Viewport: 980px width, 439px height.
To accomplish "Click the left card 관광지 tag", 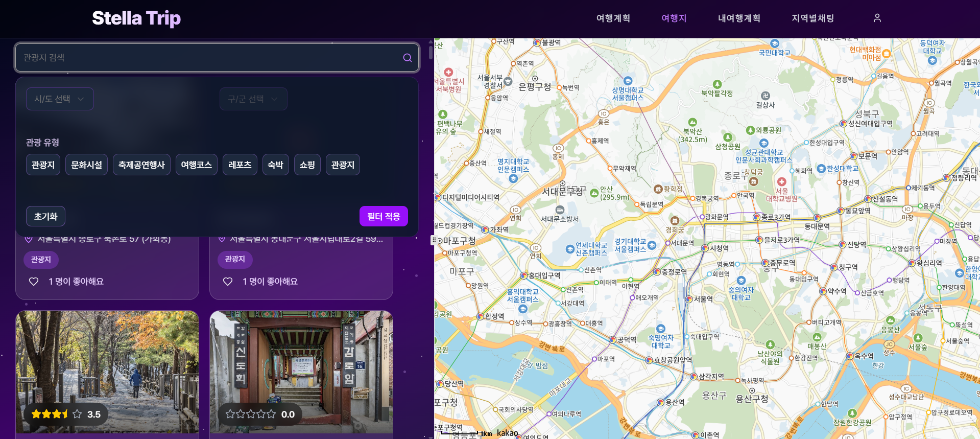I will coord(41,260).
